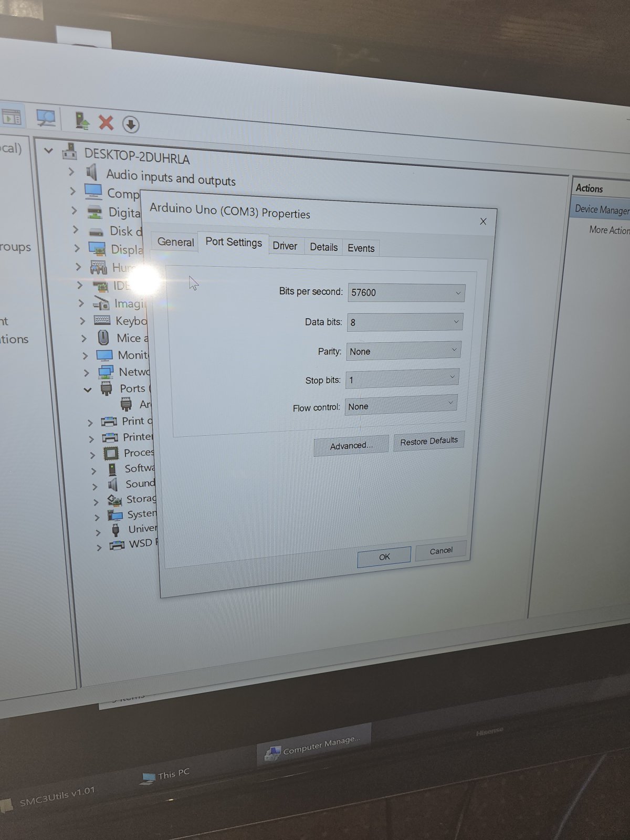Expand the WSD Print Provider category

(99, 547)
